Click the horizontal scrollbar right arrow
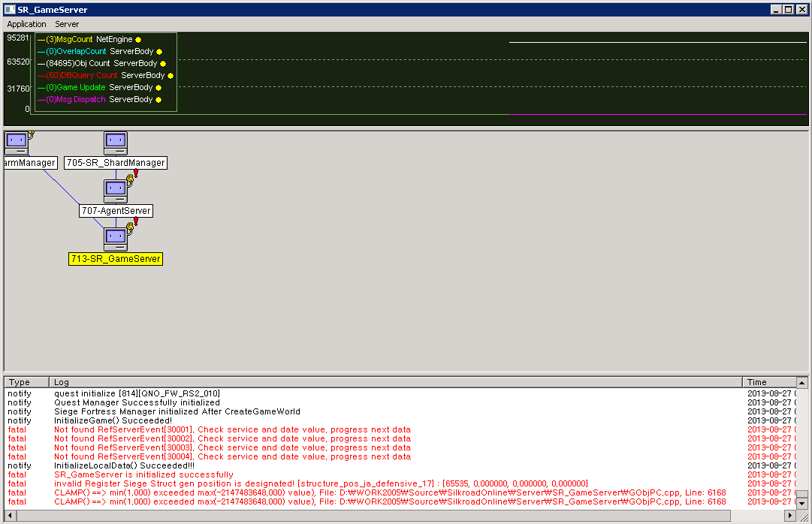Screen dimensions: 812x524 pyautogui.click(x=789, y=515)
